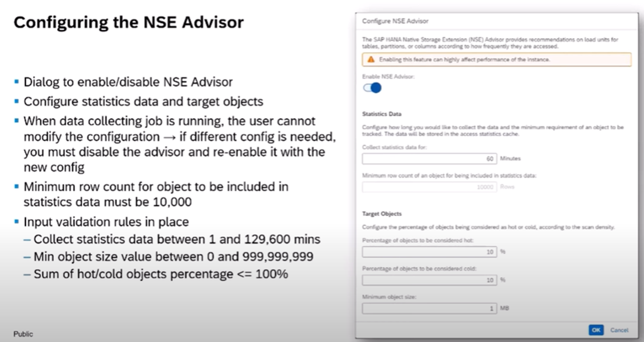Focus the Minimum object size field
Screen dimensions: 644x342
click(x=429, y=308)
